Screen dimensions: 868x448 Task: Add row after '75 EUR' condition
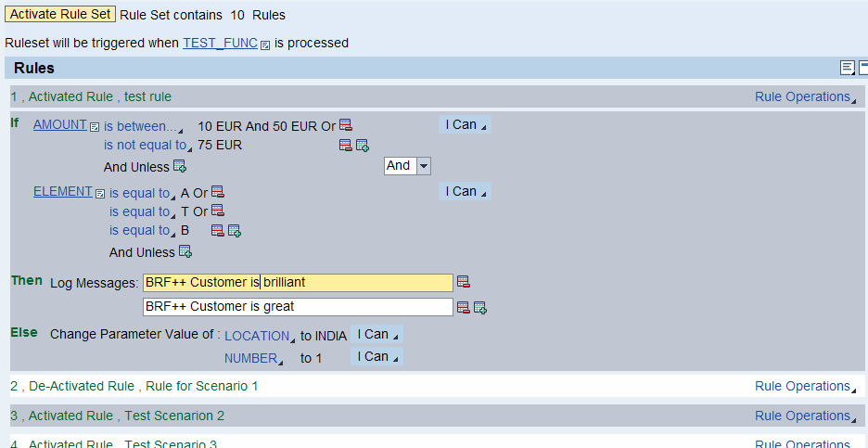[x=363, y=146]
